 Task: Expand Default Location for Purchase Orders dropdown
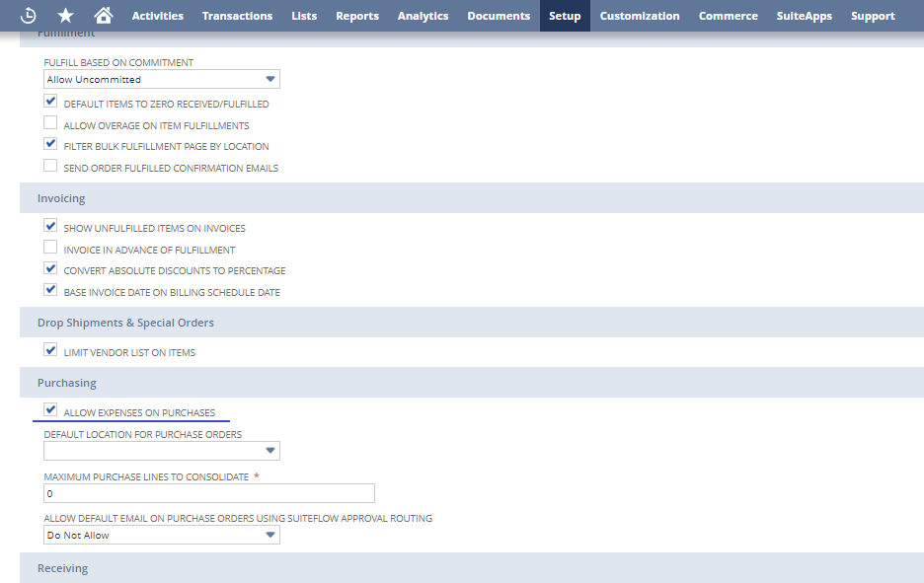269,451
